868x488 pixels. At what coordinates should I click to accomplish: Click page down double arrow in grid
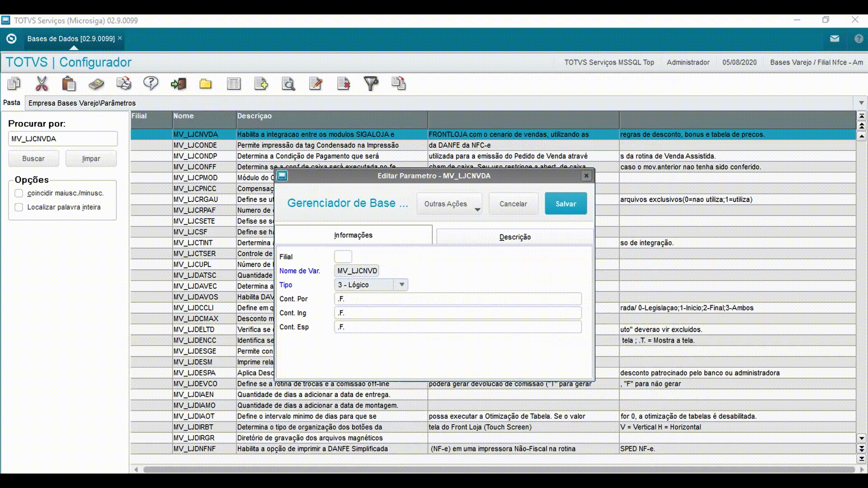862,449
